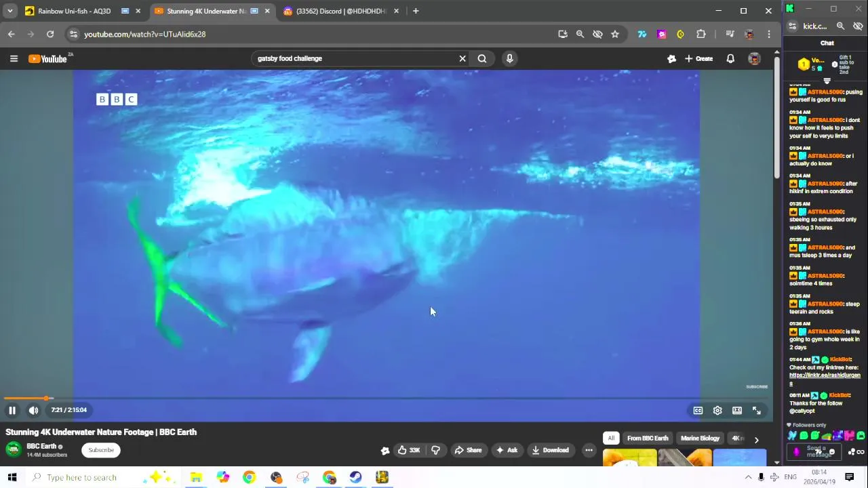The width and height of the screenshot is (868, 488).
Task: Open the Kick window zoom magnifier icon
Action: [x=840, y=26]
